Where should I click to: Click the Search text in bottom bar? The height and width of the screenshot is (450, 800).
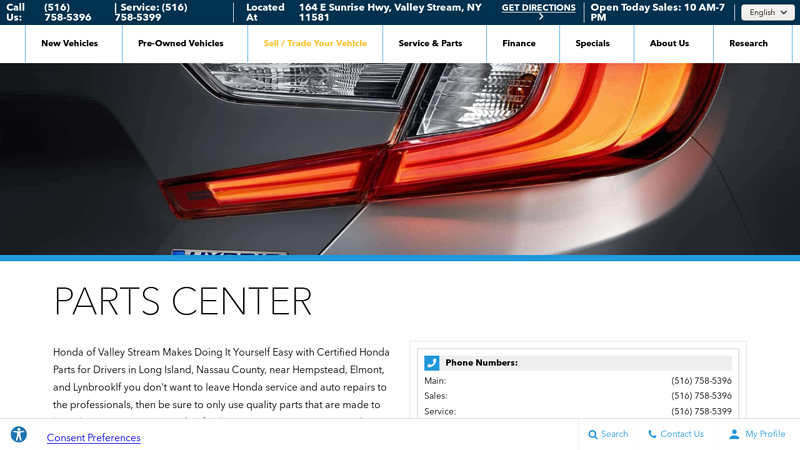pyautogui.click(x=614, y=434)
